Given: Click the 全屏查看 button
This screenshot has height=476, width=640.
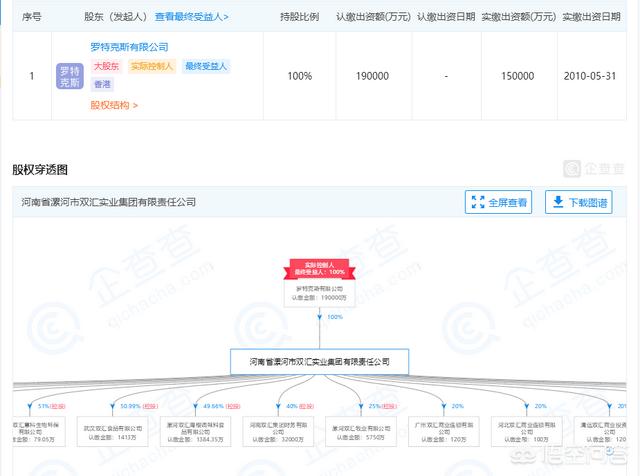Looking at the screenshot, I should tap(498, 202).
